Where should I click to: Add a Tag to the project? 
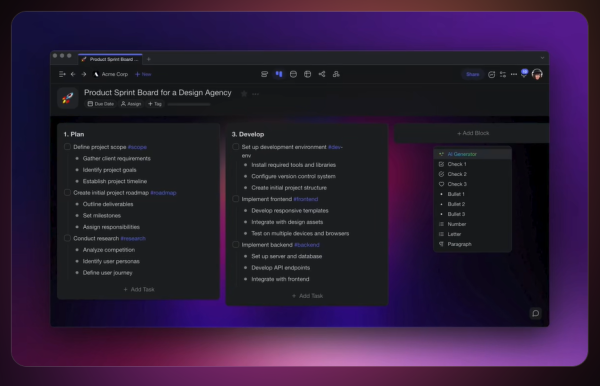click(155, 104)
